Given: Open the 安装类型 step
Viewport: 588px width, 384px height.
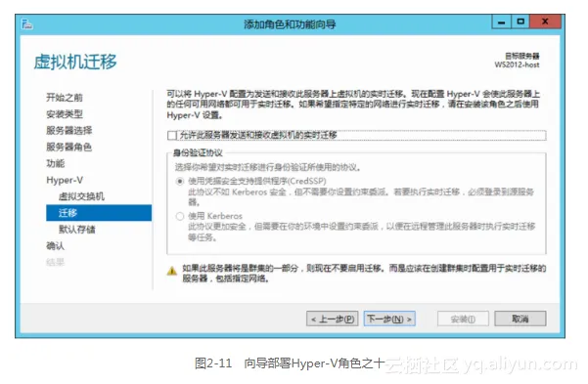Looking at the screenshot, I should coord(65,114).
